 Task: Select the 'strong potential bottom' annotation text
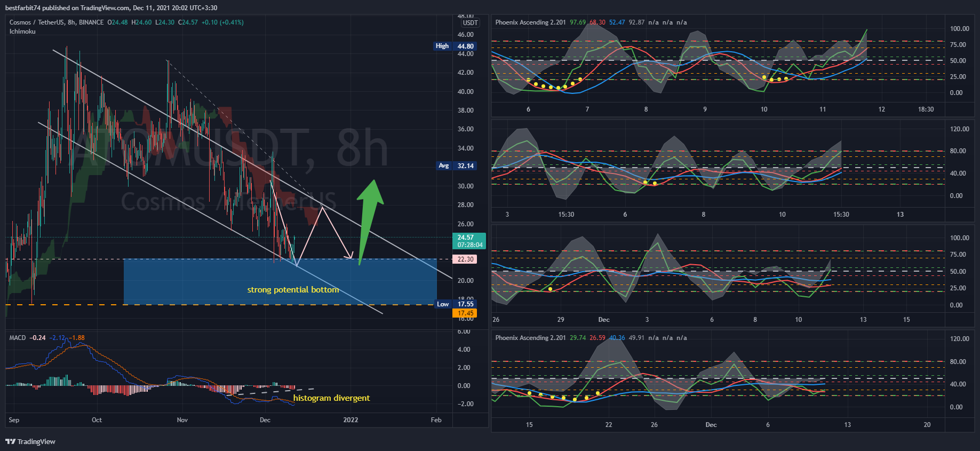(293, 290)
